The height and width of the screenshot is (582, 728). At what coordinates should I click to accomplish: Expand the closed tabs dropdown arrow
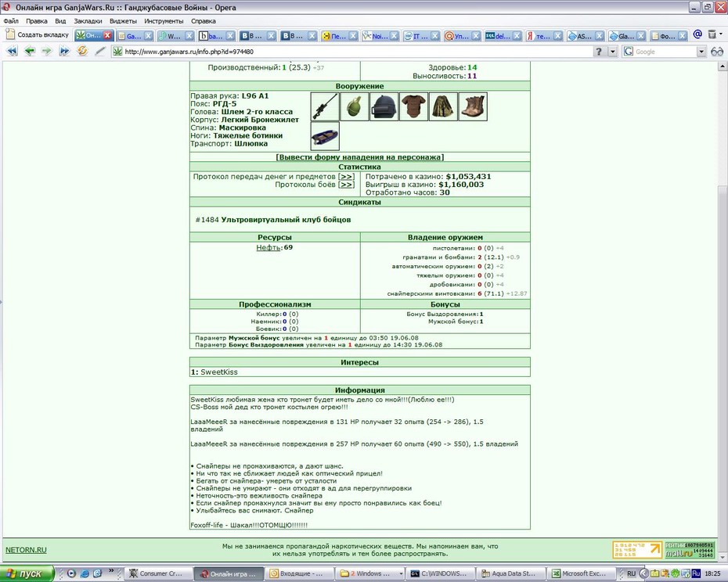[721, 34]
